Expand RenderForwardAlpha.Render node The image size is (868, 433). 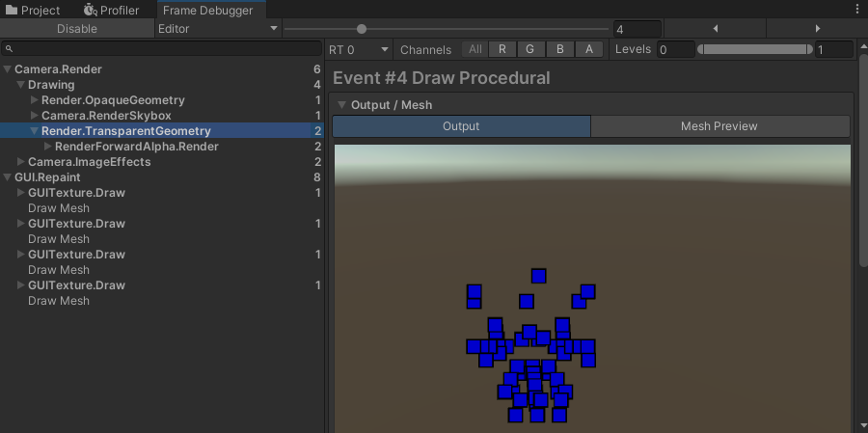point(47,147)
